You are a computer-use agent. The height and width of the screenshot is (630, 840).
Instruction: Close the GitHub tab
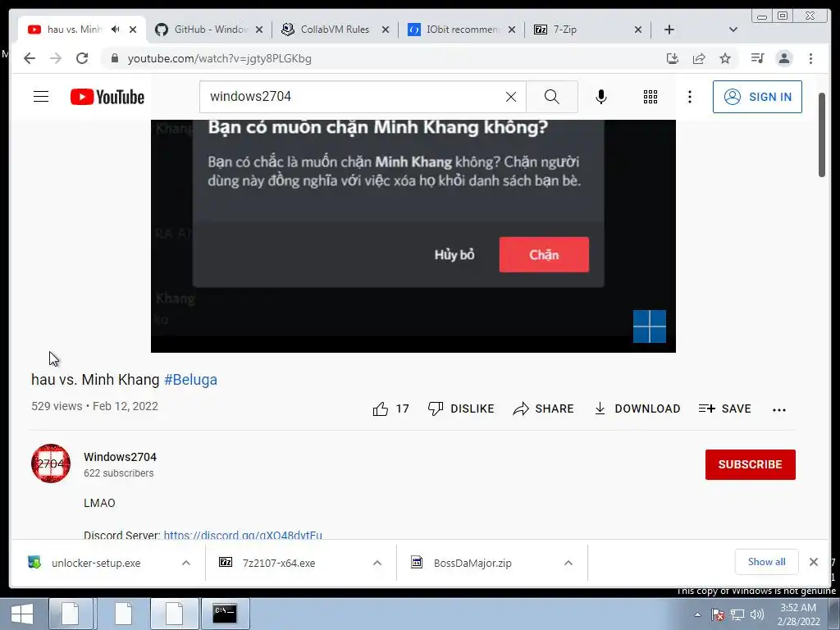pyautogui.click(x=259, y=30)
